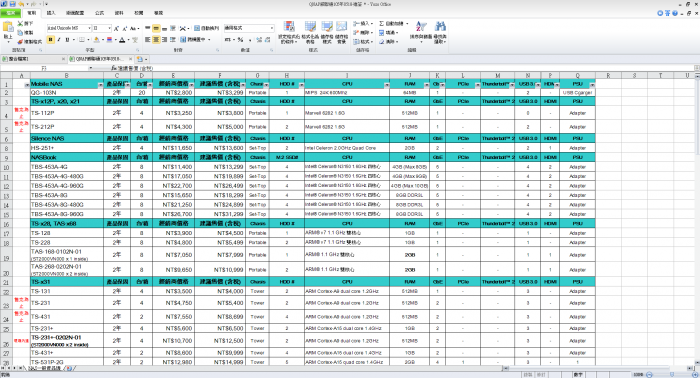Open Conditional Formatting in styles group

pyautogui.click(x=288, y=32)
